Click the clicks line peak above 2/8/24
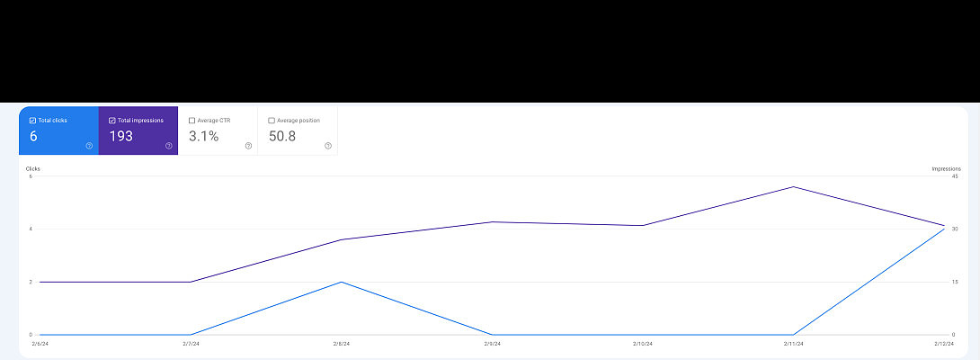The image size is (980, 360). pyautogui.click(x=341, y=282)
